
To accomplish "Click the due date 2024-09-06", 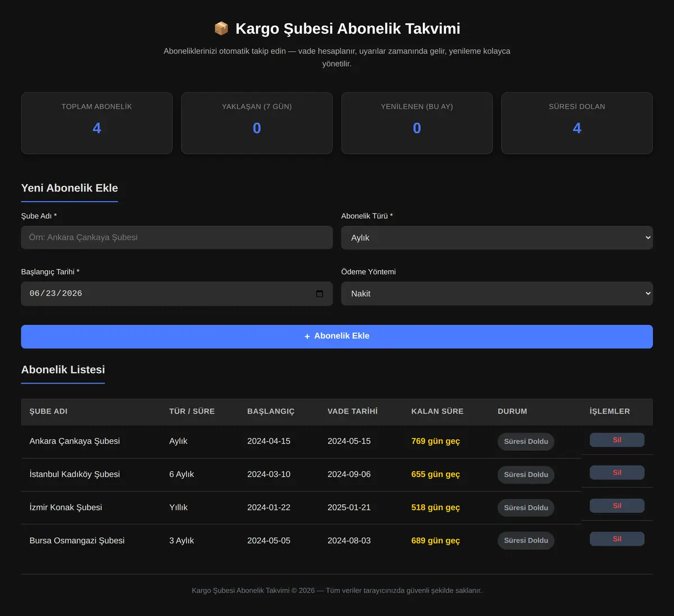I will tap(349, 474).
